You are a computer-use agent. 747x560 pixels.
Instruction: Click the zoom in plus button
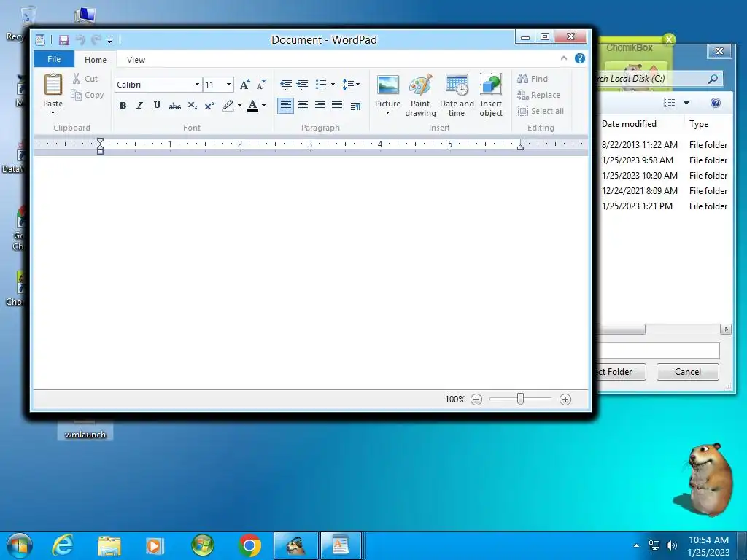(565, 400)
